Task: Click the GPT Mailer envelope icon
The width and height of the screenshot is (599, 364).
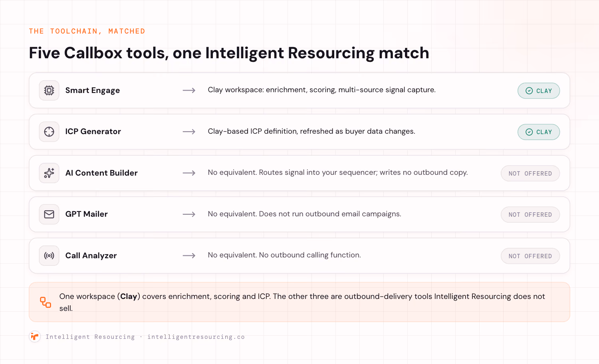Action: click(49, 214)
